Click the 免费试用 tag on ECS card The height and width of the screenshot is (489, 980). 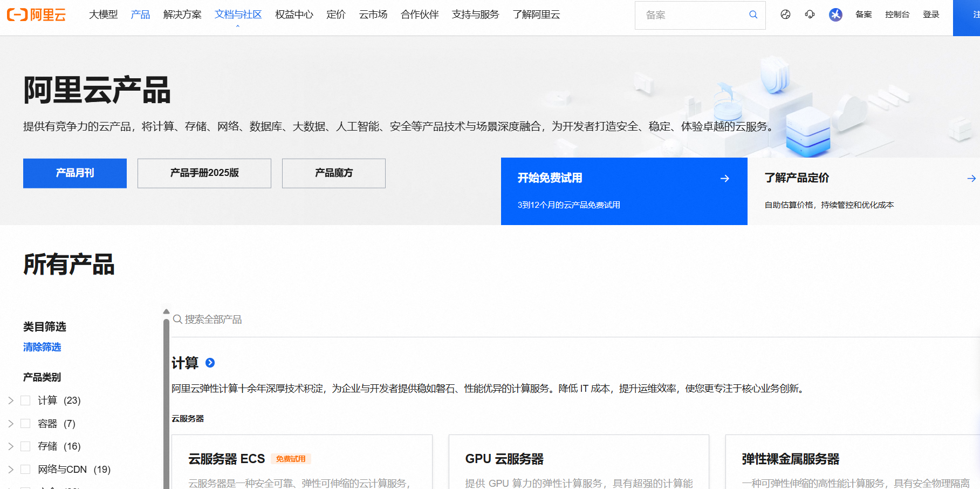[x=291, y=459]
